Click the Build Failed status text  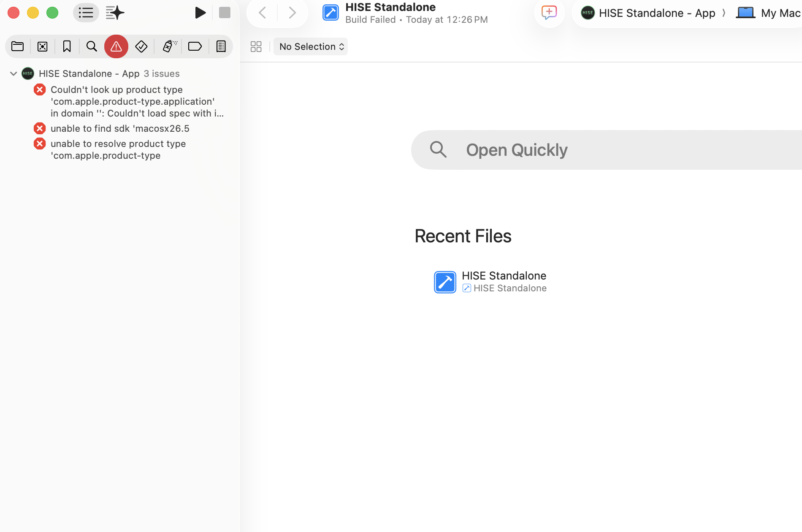[x=370, y=19]
